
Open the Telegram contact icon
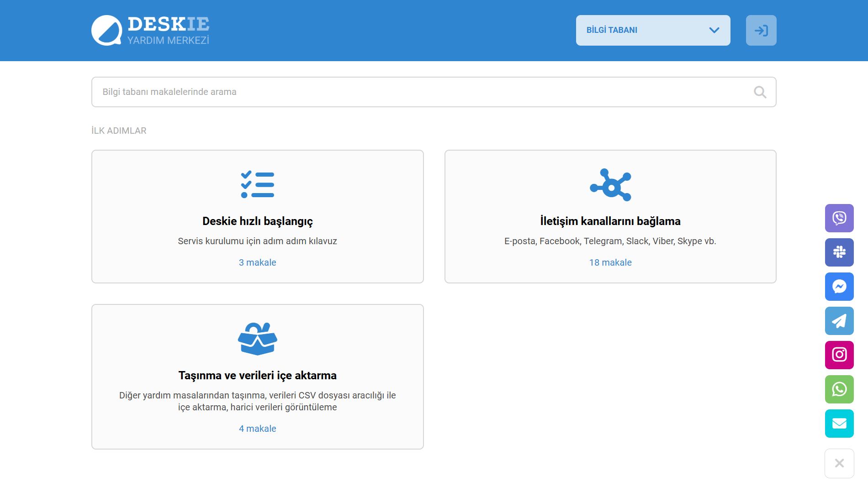pyautogui.click(x=839, y=321)
